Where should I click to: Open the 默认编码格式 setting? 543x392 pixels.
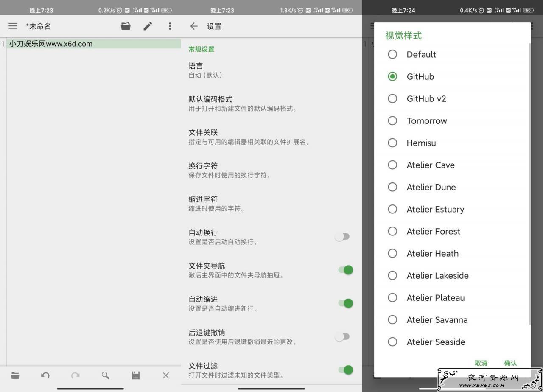pos(271,104)
